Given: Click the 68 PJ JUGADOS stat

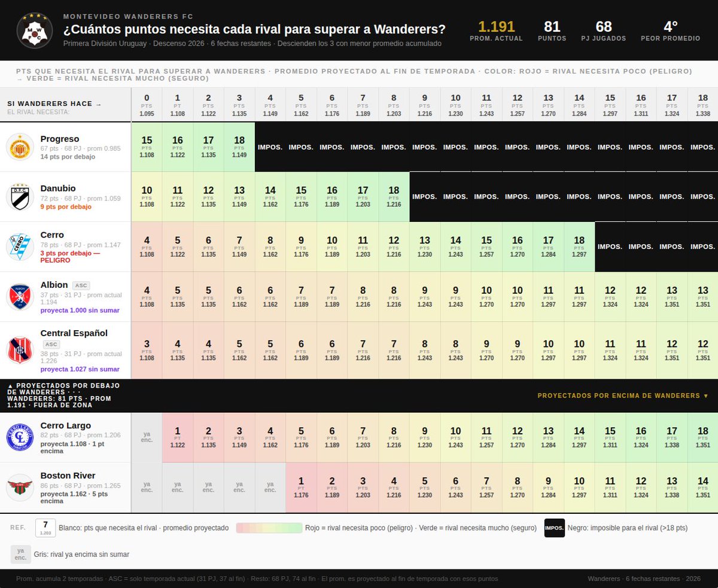Looking at the screenshot, I should tap(604, 31).
